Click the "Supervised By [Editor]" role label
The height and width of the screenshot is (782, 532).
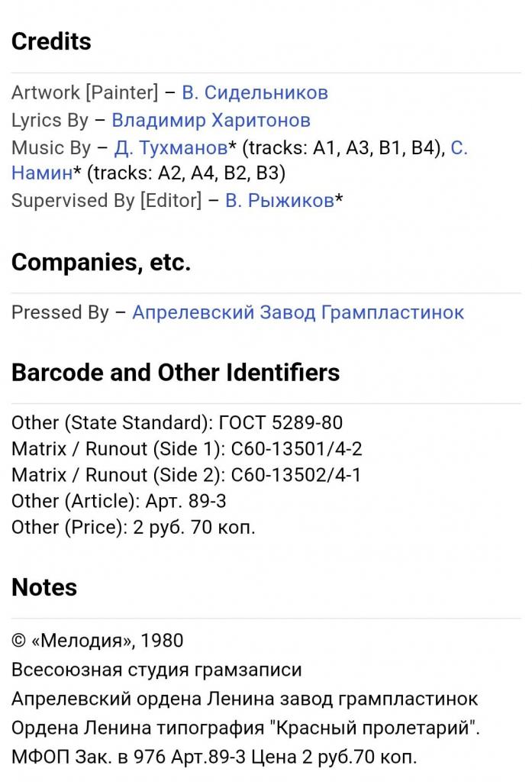point(106,201)
